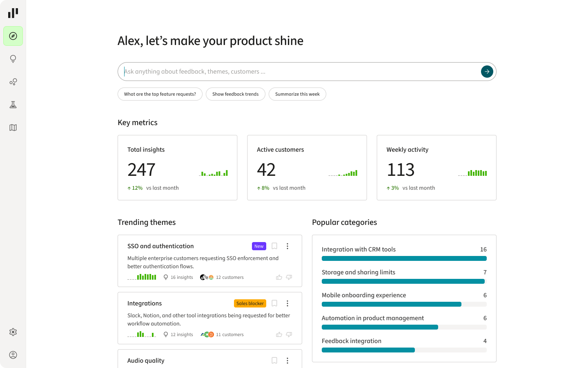Viewport: 588px width, 368px height.
Task: Select the lab flask icon in the sidebar
Action: pyautogui.click(x=13, y=104)
